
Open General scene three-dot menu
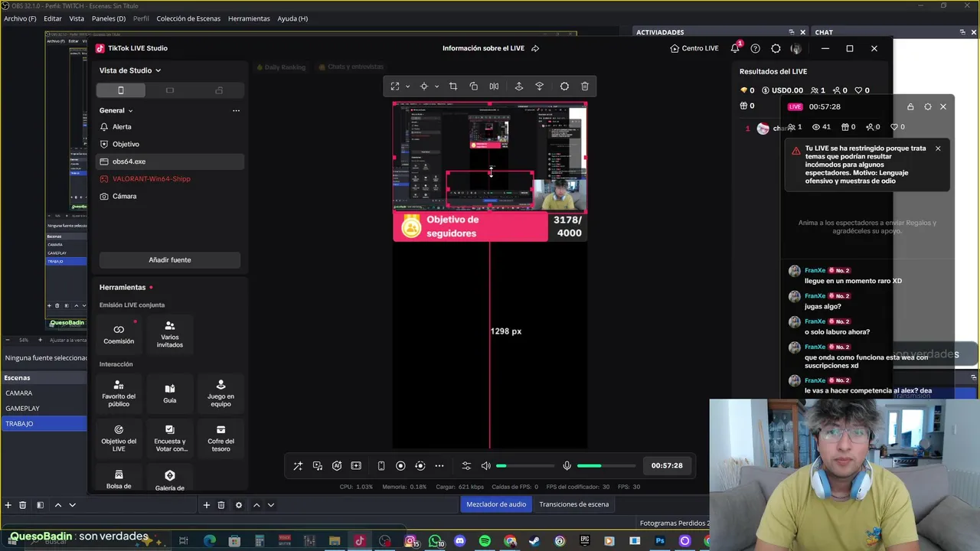[x=236, y=111]
